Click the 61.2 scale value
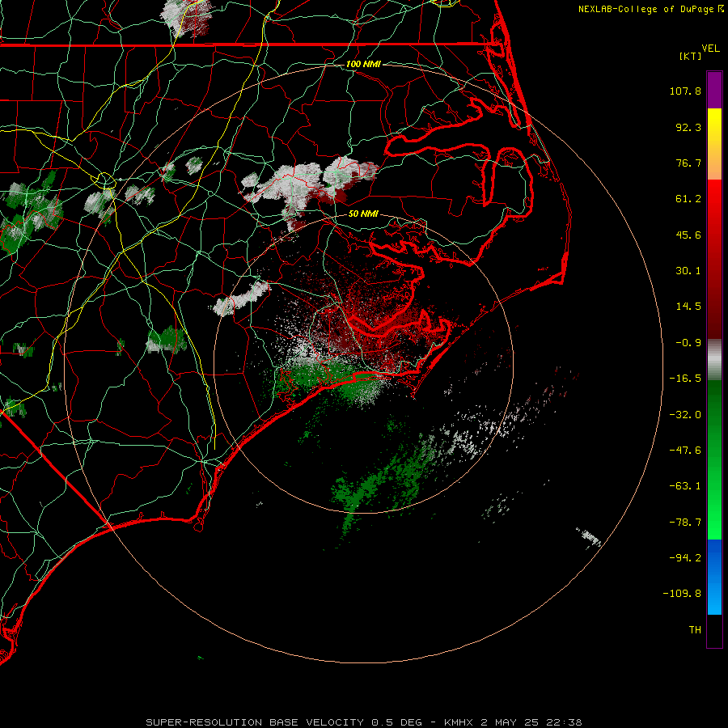The image size is (728, 728). (688, 199)
